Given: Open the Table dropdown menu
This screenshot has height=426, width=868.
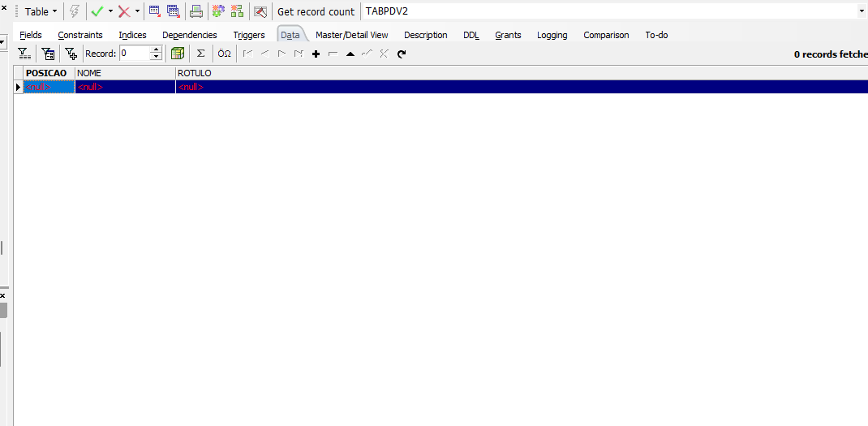Looking at the screenshot, I should 41,11.
